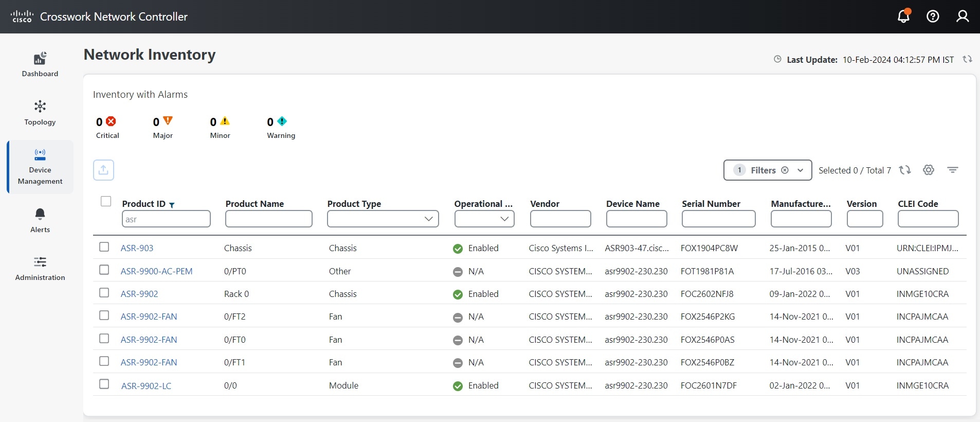
Task: Check the 0/FT2 fan row checkbox
Action: click(104, 315)
